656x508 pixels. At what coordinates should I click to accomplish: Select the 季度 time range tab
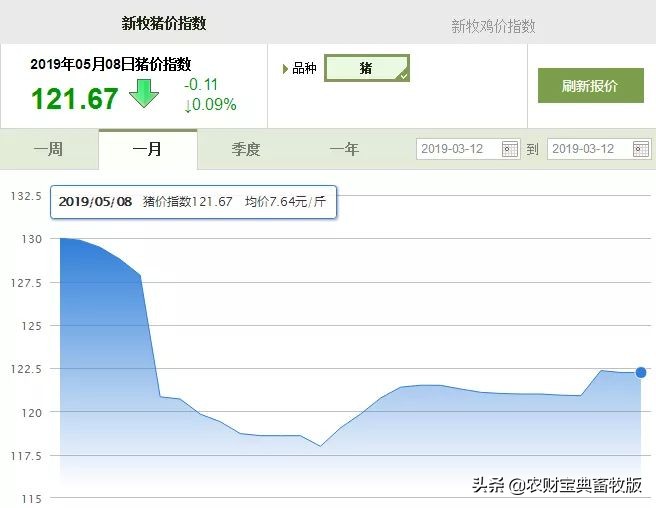(x=246, y=149)
